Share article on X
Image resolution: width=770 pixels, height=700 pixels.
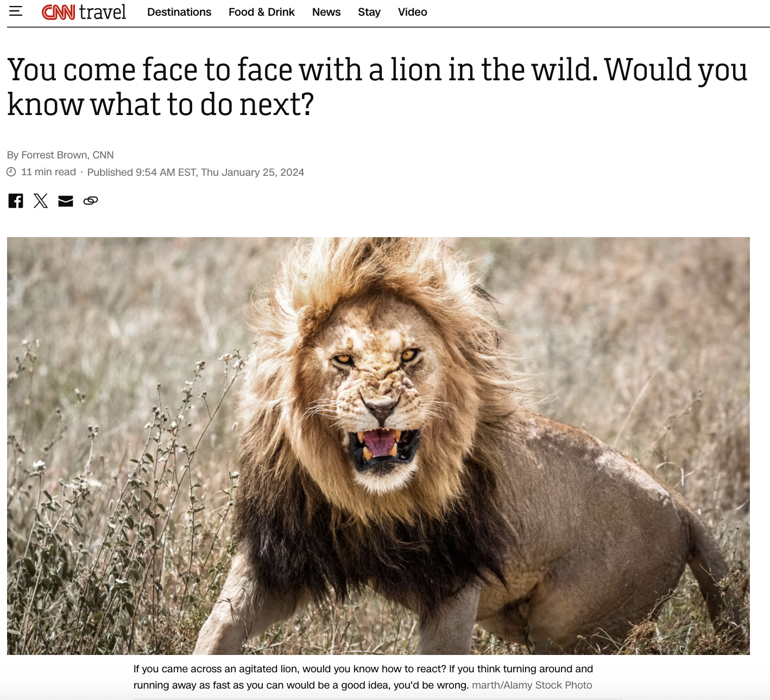pyautogui.click(x=41, y=201)
